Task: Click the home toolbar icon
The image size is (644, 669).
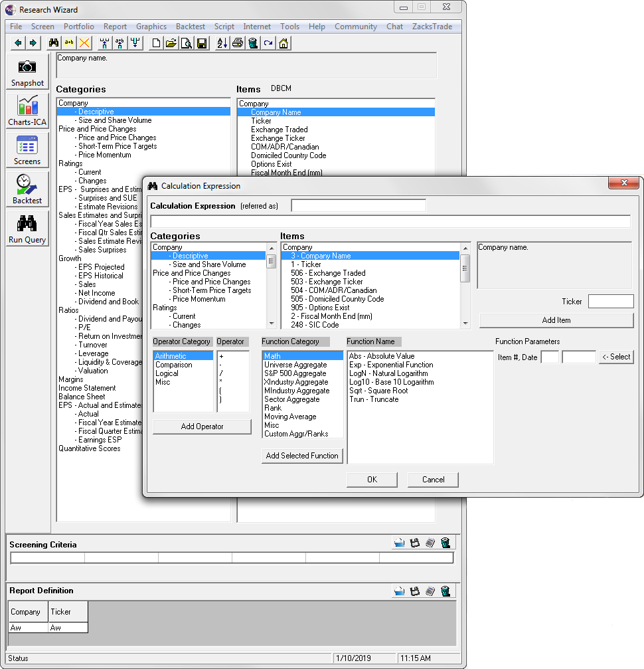Action: [x=283, y=43]
